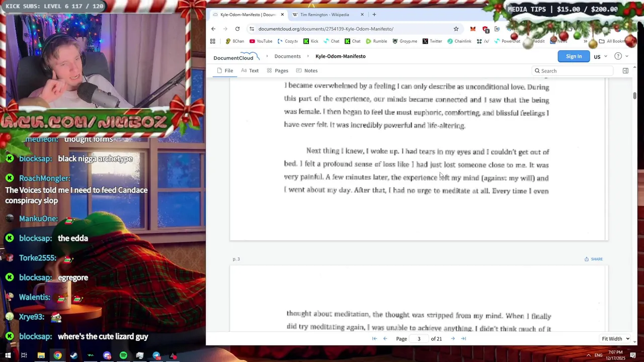The height and width of the screenshot is (362, 644).
Task: Open Steam from the taskbar
Action: [x=74, y=355]
